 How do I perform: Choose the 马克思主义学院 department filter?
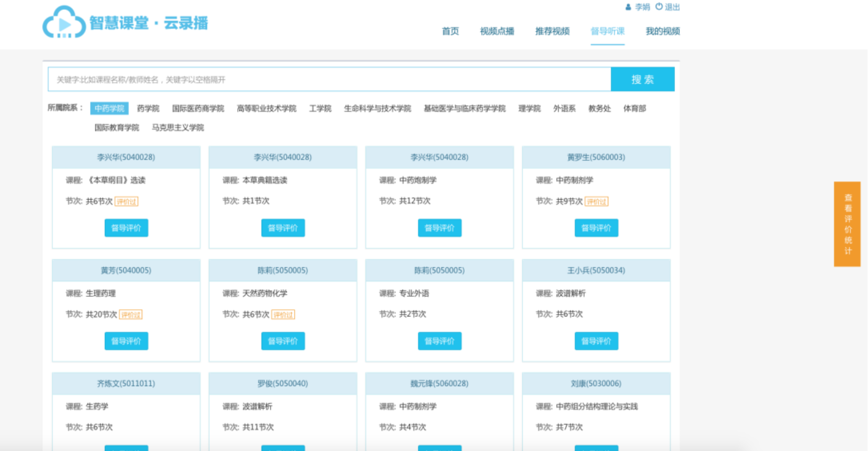(177, 128)
